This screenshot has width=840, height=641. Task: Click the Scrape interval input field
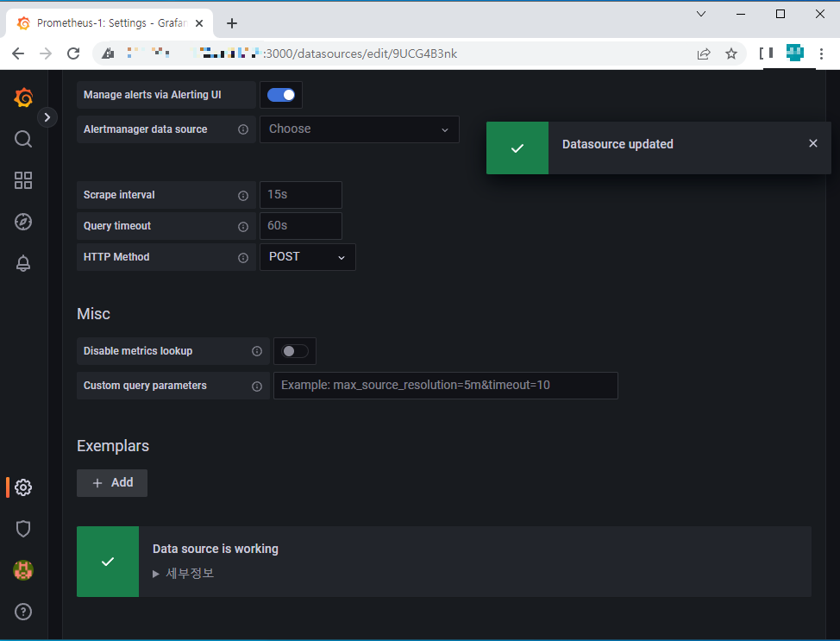coord(301,195)
